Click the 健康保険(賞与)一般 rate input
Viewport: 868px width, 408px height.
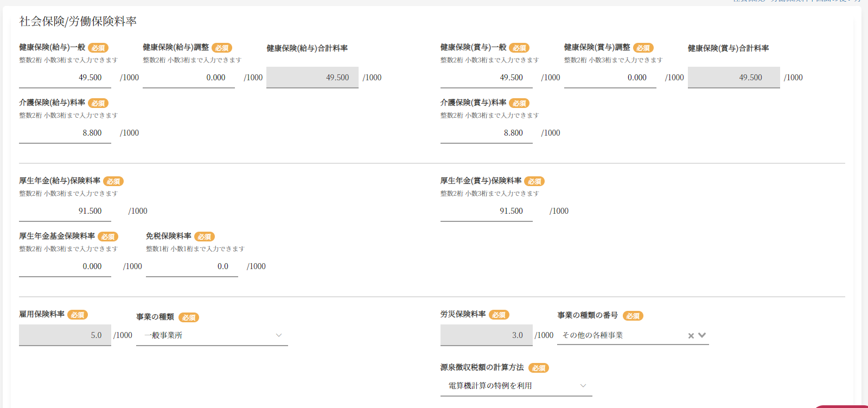tap(486, 78)
